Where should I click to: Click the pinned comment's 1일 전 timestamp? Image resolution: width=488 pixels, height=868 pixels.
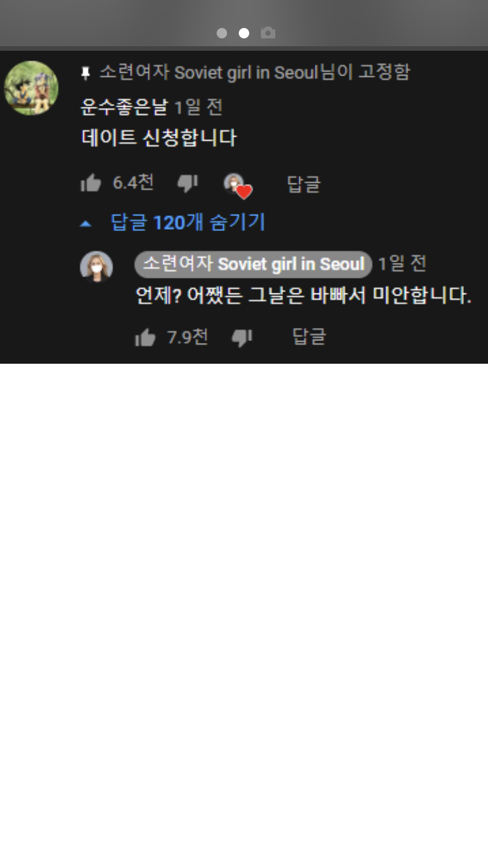(x=198, y=107)
